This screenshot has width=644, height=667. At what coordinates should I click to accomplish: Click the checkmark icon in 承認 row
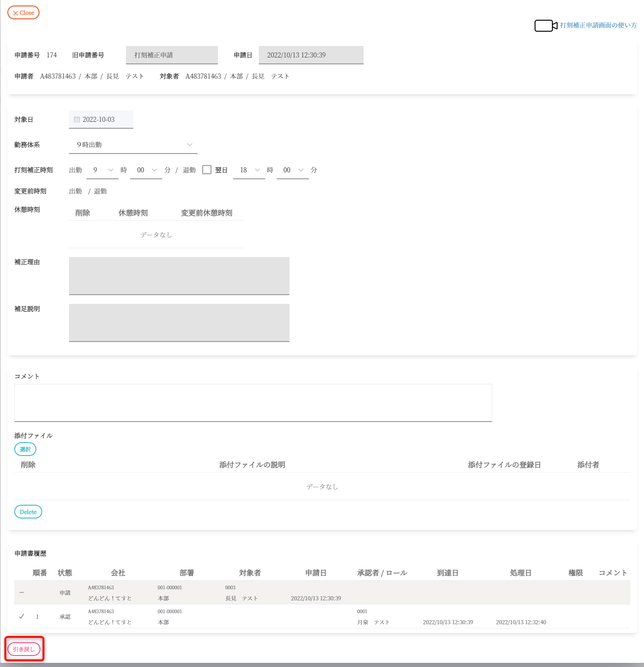(22, 616)
